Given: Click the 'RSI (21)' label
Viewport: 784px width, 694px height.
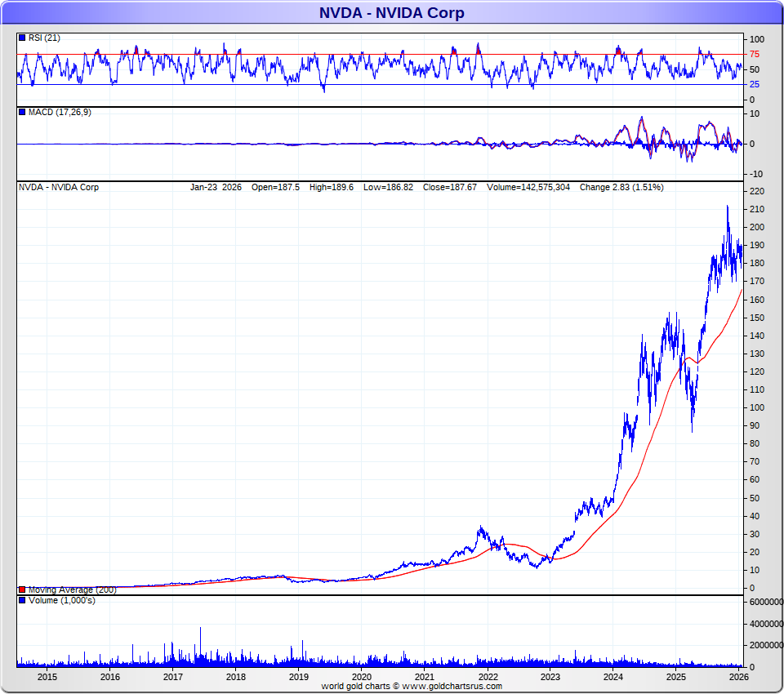Looking at the screenshot, I should [44, 38].
